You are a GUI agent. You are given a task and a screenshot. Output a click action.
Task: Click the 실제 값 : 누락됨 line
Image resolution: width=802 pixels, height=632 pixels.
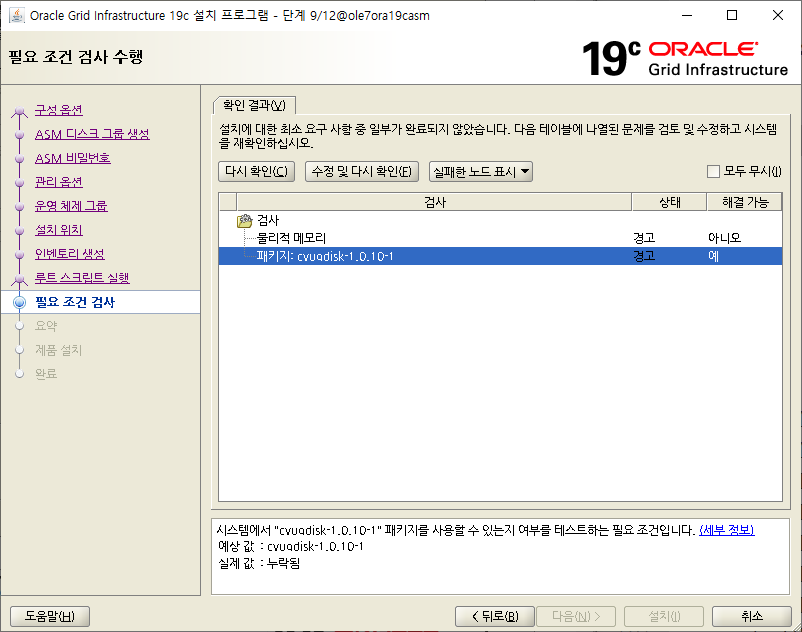click(259, 563)
